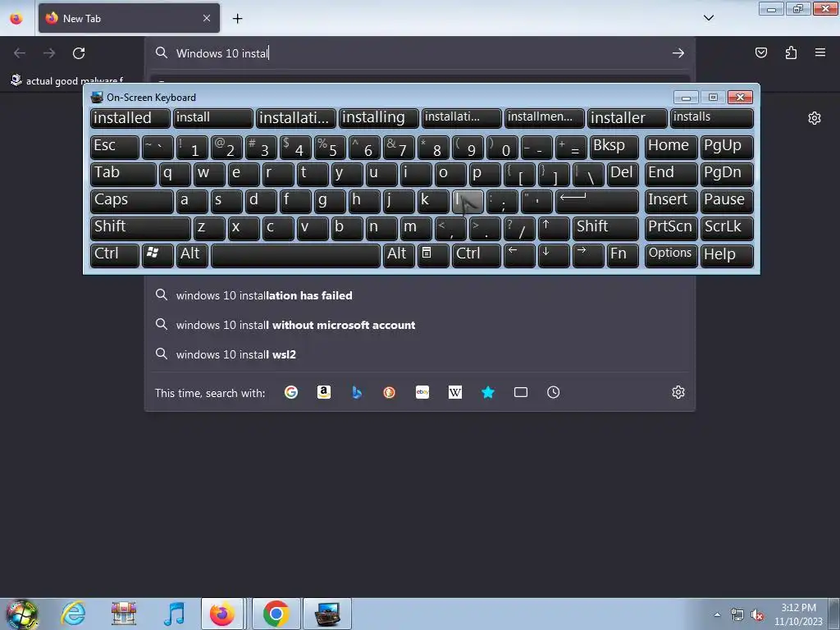The image size is (840, 630).
Task: Tap the Home key on keyboard
Action: click(671, 146)
